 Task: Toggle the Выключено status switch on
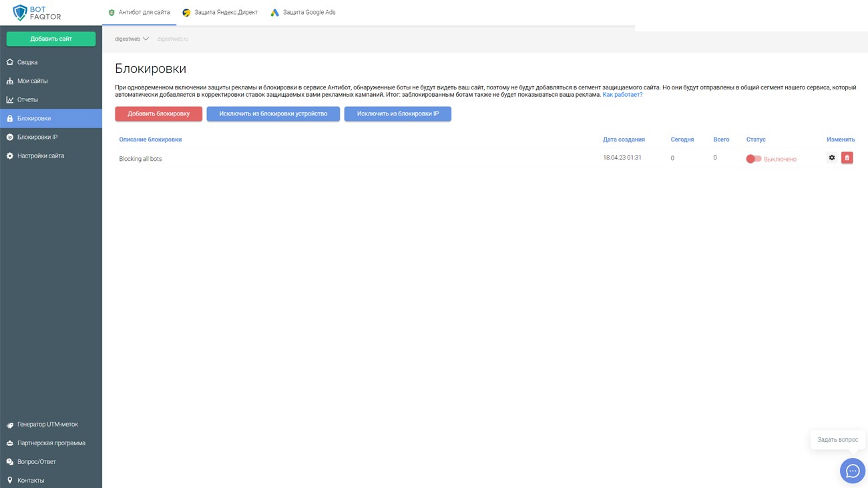click(x=753, y=159)
